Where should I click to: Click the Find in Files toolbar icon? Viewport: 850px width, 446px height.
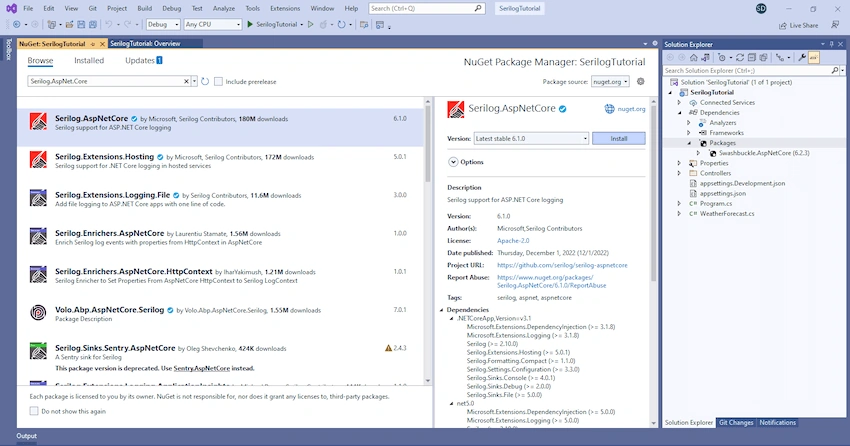[x=364, y=24]
